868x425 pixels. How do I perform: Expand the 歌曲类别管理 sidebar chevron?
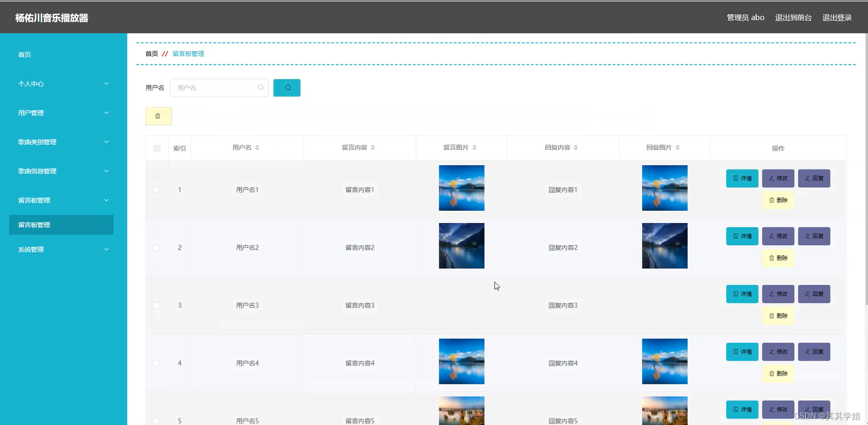point(106,142)
